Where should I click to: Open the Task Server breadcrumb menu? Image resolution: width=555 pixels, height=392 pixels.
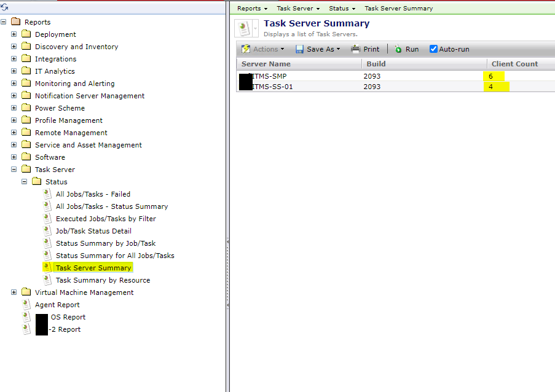[x=298, y=8]
